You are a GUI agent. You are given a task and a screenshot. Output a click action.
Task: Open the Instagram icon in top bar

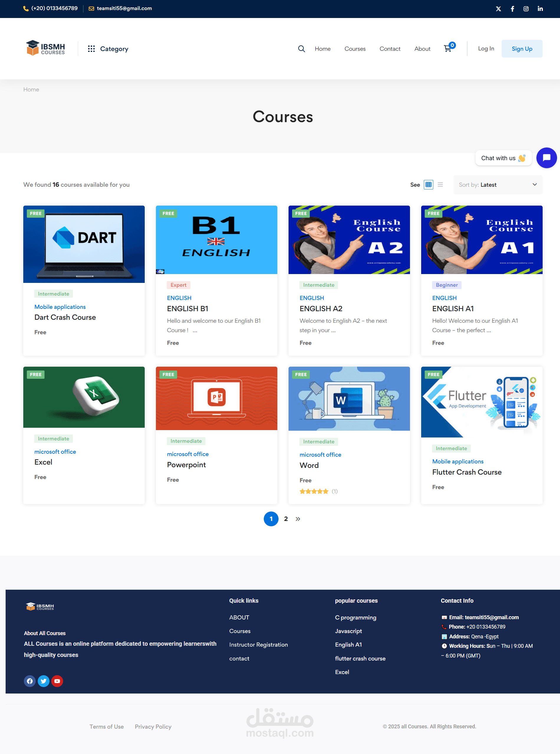526,9
